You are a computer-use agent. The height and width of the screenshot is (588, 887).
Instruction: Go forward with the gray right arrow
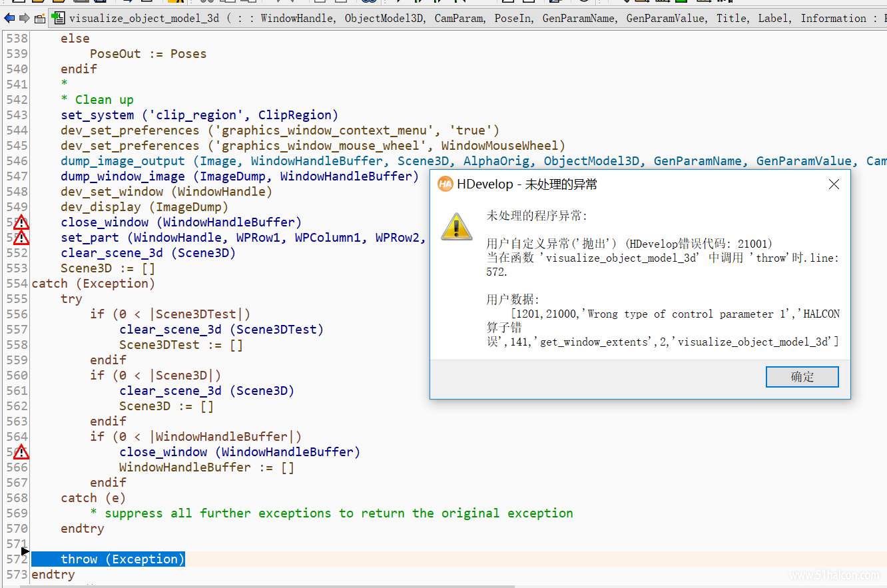24,18
